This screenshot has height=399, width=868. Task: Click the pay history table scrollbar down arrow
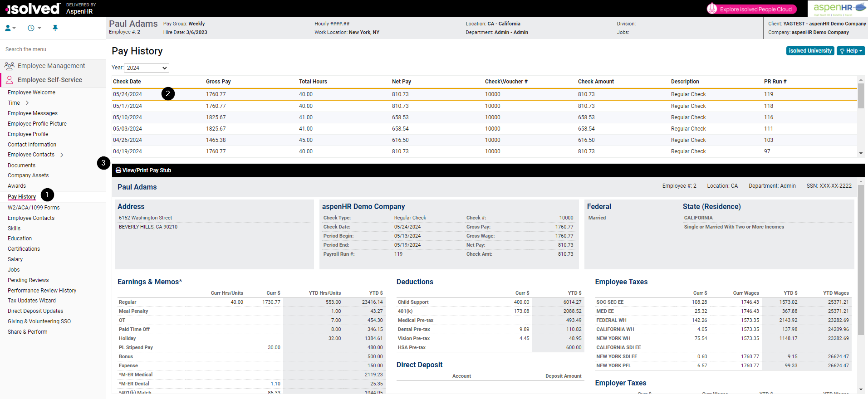861,153
